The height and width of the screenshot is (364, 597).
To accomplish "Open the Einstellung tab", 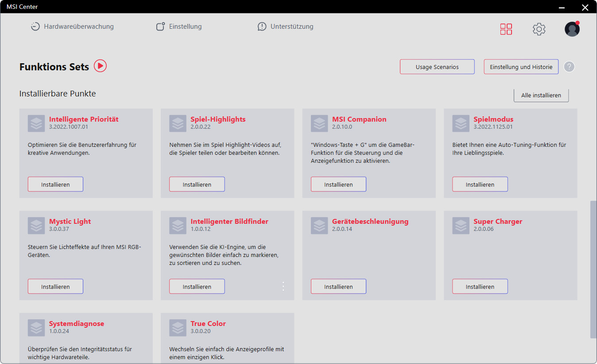I will pyautogui.click(x=179, y=27).
